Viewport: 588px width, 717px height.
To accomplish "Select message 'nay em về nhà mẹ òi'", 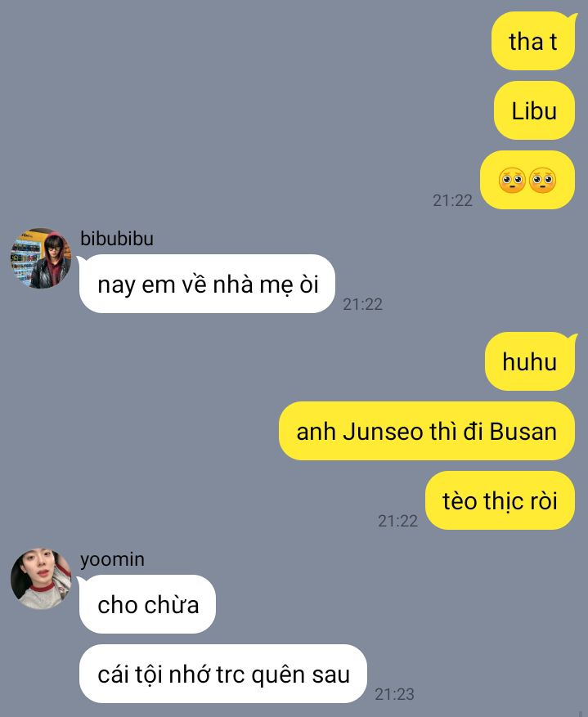I will coord(207,284).
